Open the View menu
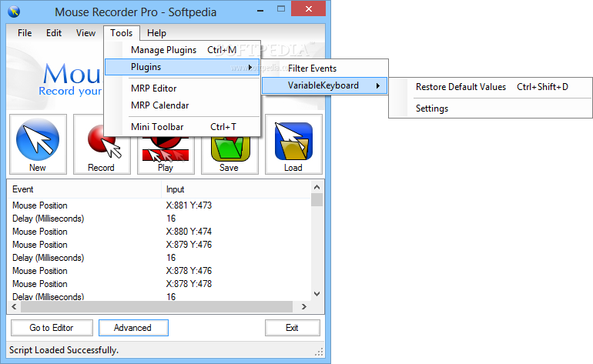 click(85, 33)
